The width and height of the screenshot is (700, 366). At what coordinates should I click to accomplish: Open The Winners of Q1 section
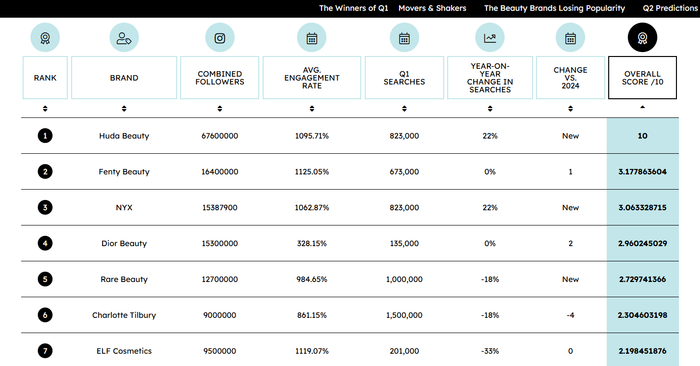click(x=354, y=8)
